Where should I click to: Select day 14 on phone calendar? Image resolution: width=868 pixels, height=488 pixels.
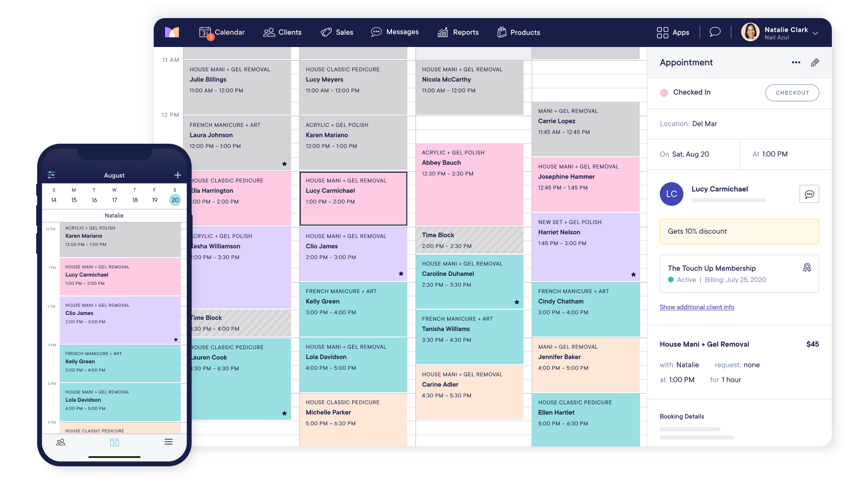(x=54, y=200)
